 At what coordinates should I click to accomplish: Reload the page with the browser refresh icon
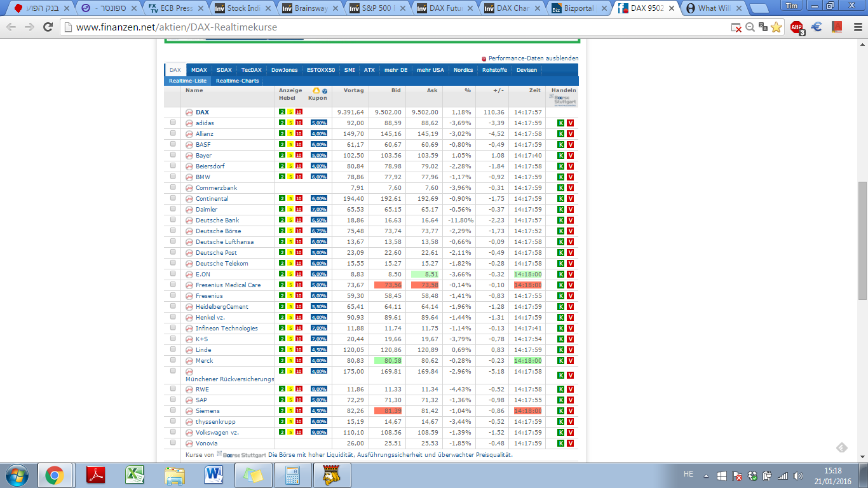point(48,27)
